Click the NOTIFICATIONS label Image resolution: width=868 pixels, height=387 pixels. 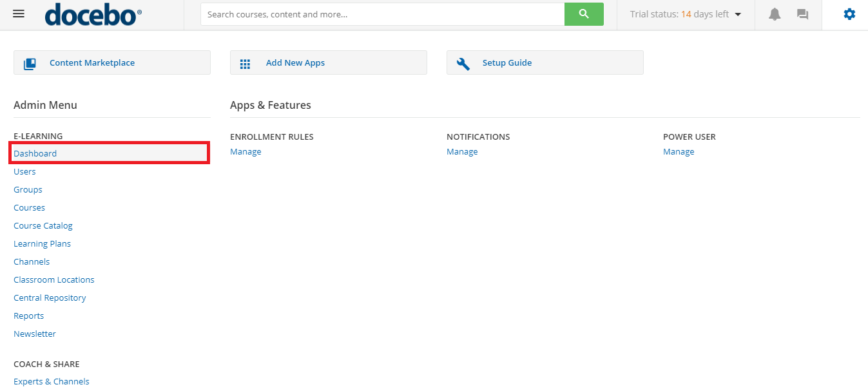478,137
